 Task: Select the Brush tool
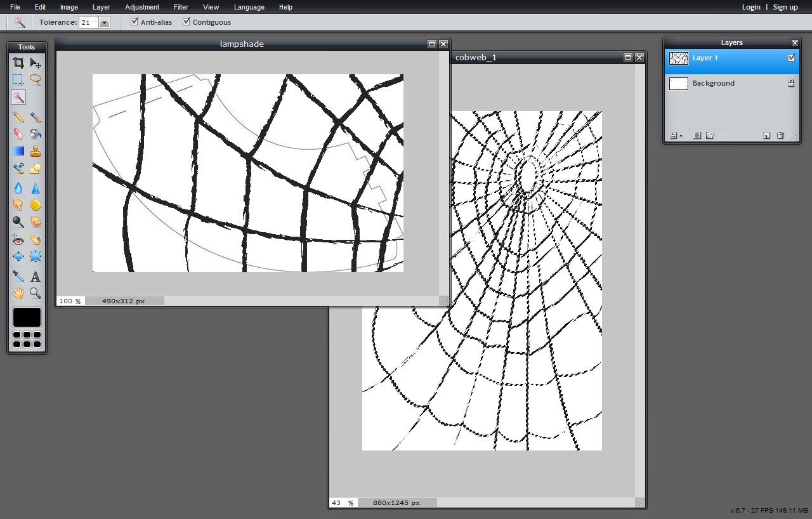(36, 117)
